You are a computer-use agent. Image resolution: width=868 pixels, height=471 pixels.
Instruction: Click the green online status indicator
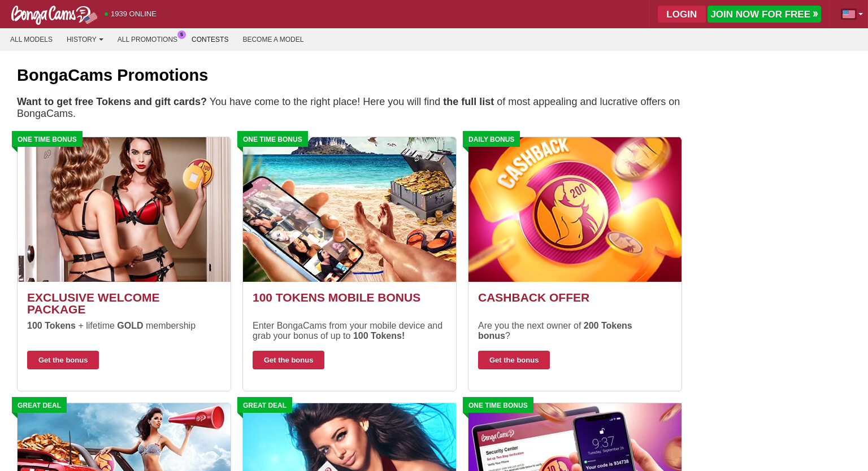click(x=106, y=14)
